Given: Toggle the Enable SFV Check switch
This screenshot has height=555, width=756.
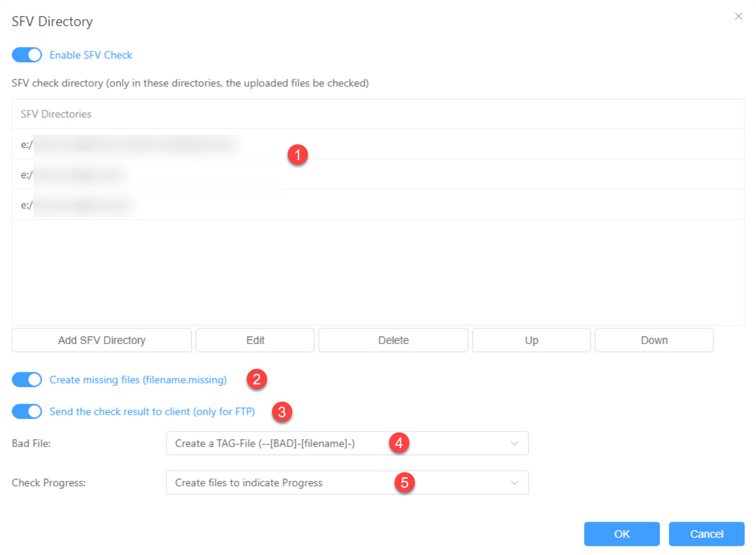Looking at the screenshot, I should coord(27,55).
